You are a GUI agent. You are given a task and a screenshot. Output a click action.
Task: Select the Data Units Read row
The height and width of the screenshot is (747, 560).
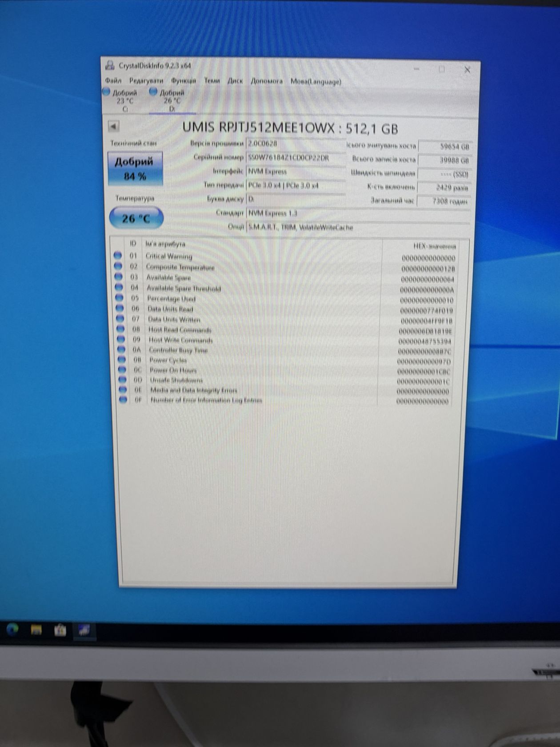(284, 309)
